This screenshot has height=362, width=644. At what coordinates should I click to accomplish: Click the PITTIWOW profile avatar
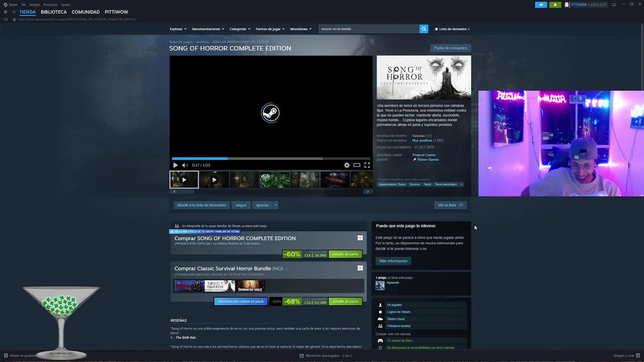pos(567,5)
